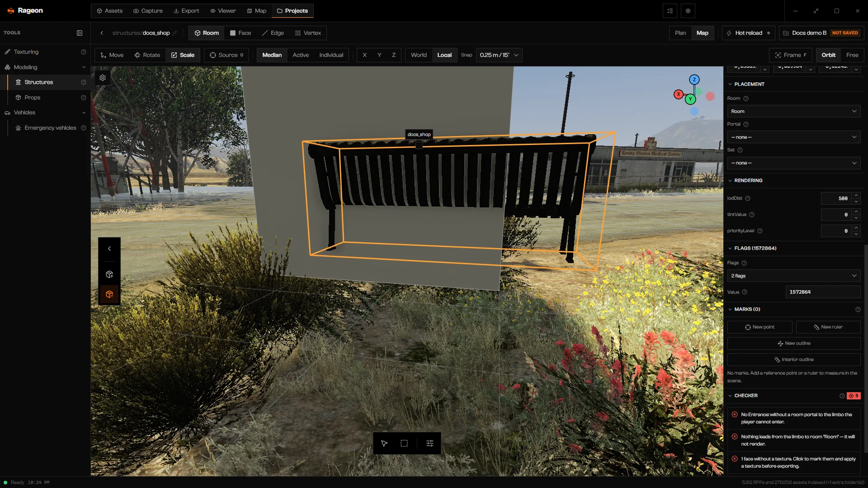The image size is (868, 488).
Task: Go back using breadcrumb arrow
Action: coord(102,33)
